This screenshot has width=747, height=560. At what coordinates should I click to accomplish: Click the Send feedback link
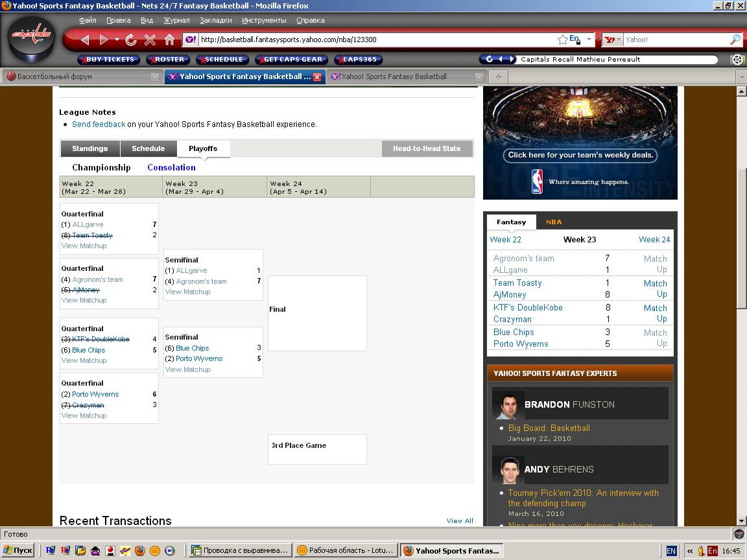point(99,124)
